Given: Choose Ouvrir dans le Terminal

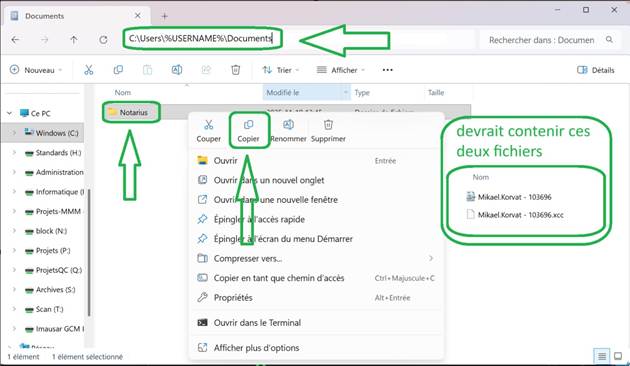Looking at the screenshot, I should coord(317,322).
